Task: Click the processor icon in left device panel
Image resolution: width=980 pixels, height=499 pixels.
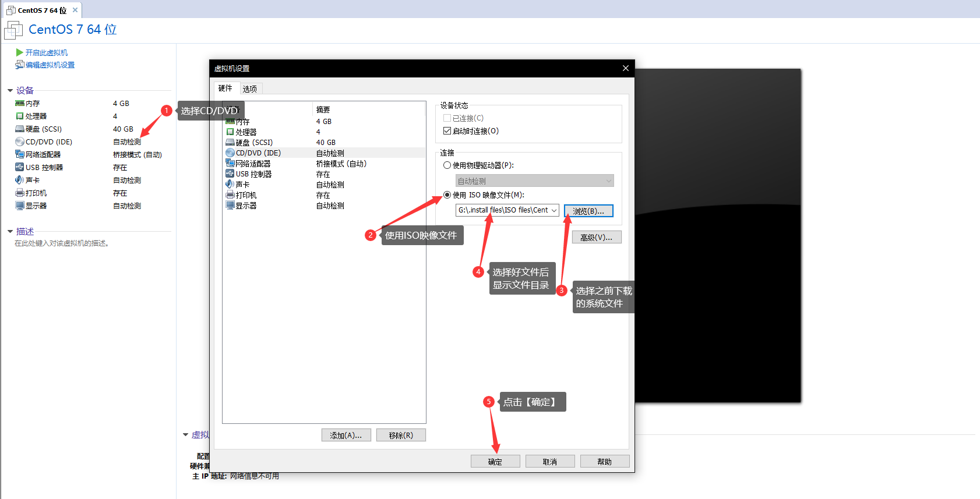Action: point(20,116)
